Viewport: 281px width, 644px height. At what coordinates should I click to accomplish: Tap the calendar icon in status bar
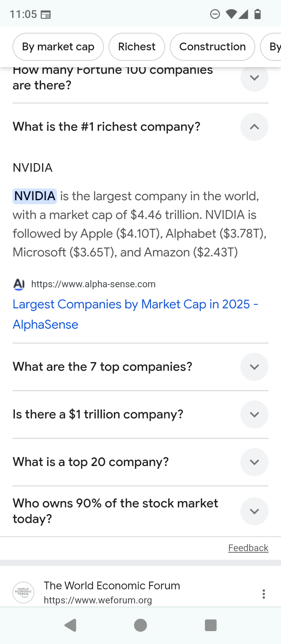[46, 15]
